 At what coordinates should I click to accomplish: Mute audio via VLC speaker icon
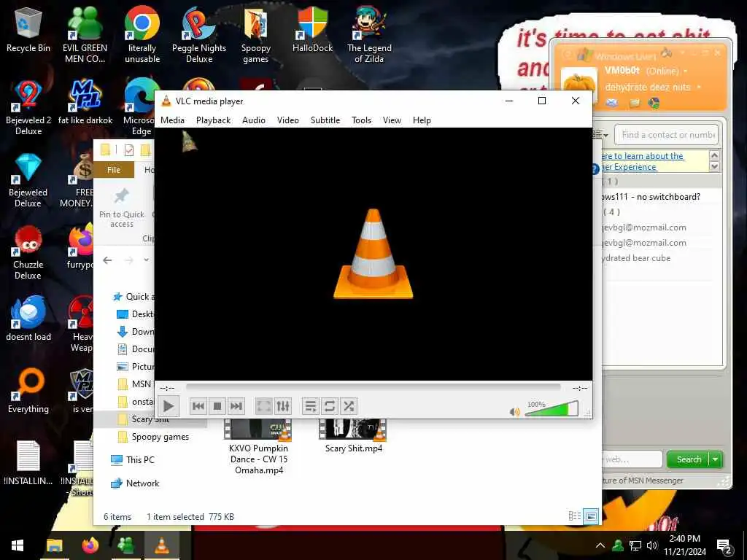coord(514,412)
